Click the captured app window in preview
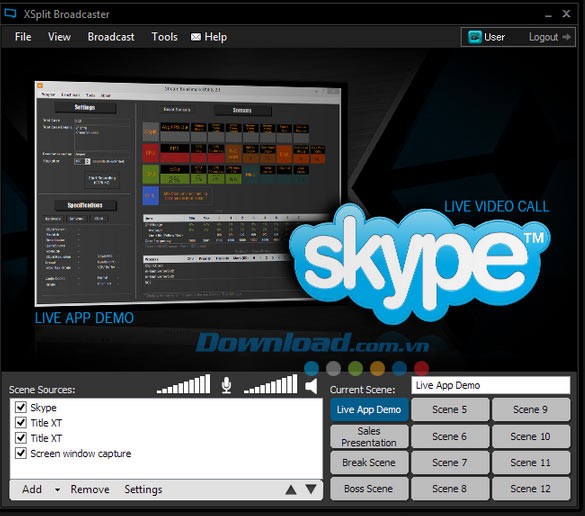This screenshot has height=516, width=585. 188,193
